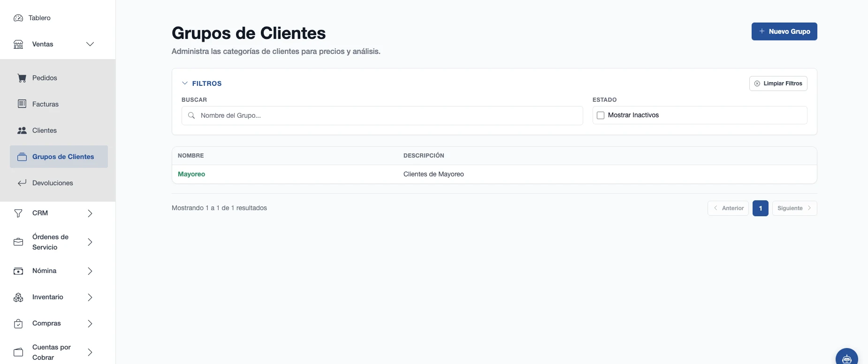
Task: Open Facturas menu item
Action: point(59,104)
